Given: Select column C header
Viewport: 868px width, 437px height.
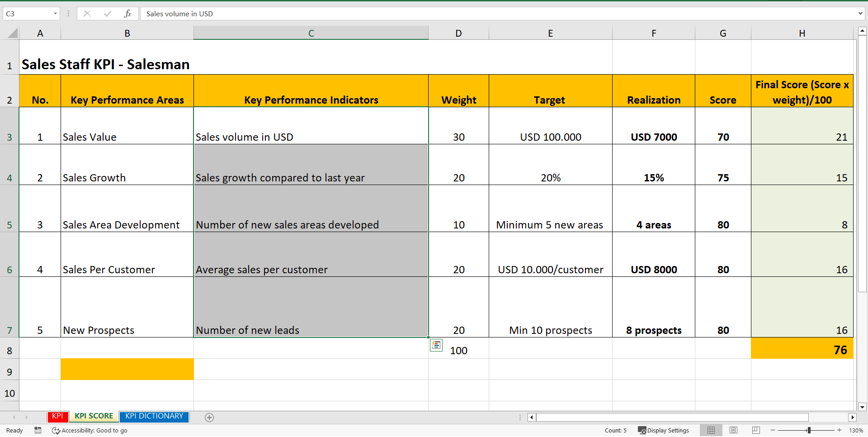Looking at the screenshot, I should click(x=311, y=33).
